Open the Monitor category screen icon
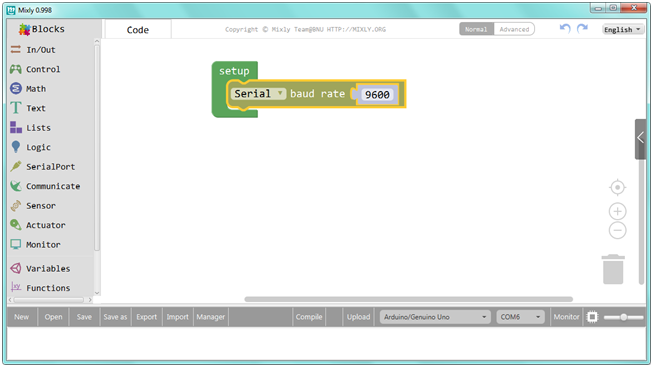Viewport: 653px width, 367px height. (15, 245)
